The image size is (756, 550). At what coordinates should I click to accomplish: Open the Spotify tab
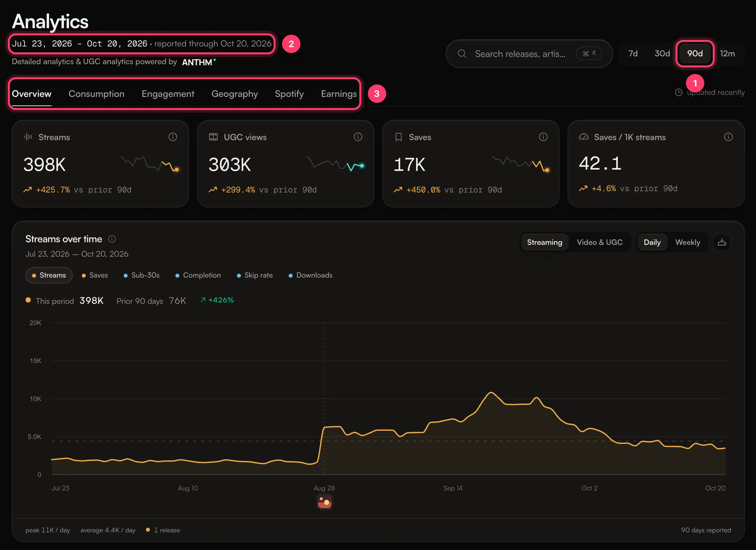pyautogui.click(x=289, y=94)
